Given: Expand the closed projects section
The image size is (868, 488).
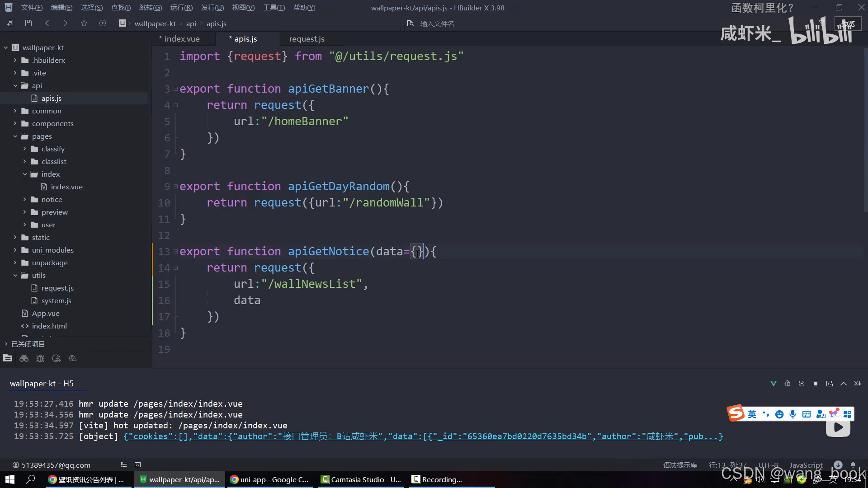Looking at the screenshot, I should 6,344.
